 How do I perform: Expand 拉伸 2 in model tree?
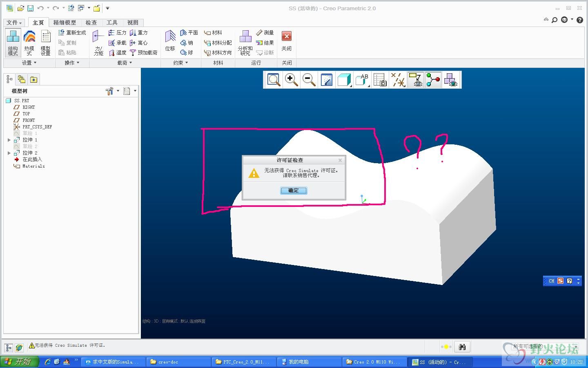(x=9, y=153)
